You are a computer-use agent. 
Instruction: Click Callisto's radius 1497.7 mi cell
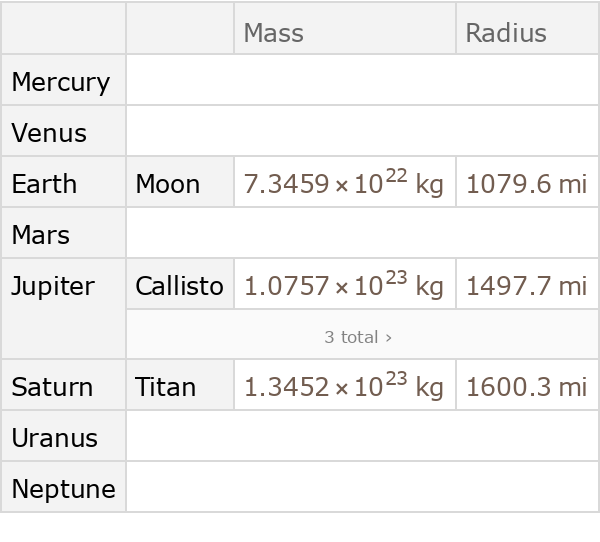526,286
